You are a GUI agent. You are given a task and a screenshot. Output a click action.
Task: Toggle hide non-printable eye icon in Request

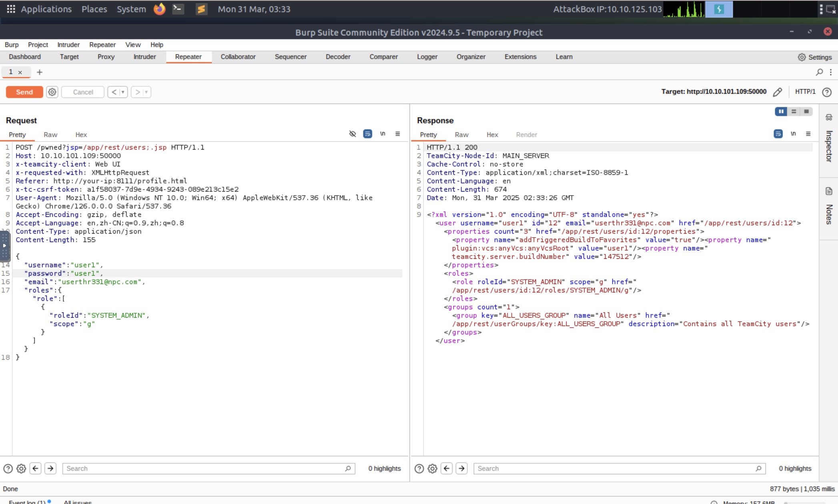352,134
